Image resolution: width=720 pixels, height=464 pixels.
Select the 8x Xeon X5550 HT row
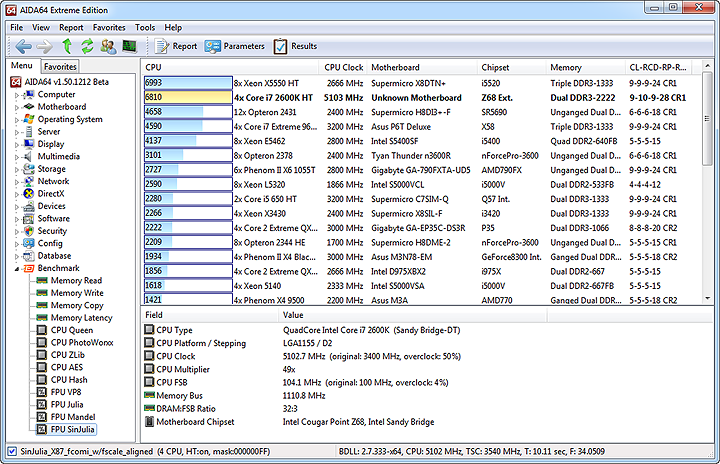(422, 83)
